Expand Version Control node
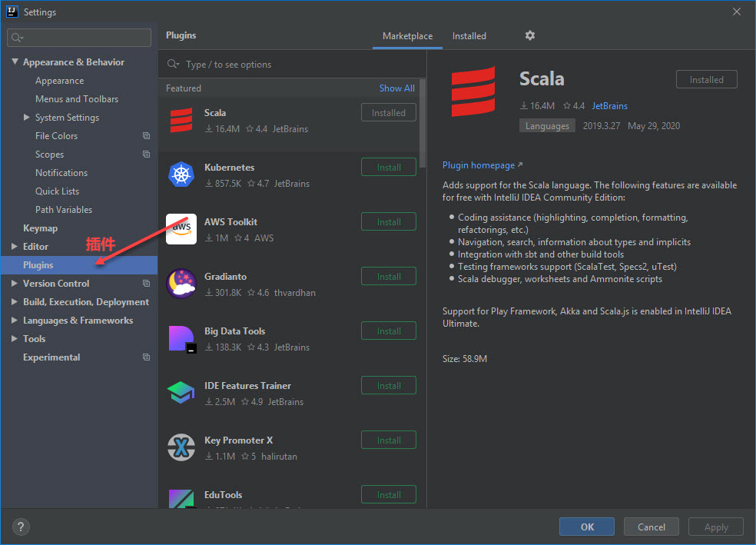This screenshot has height=545, width=756. click(x=15, y=284)
